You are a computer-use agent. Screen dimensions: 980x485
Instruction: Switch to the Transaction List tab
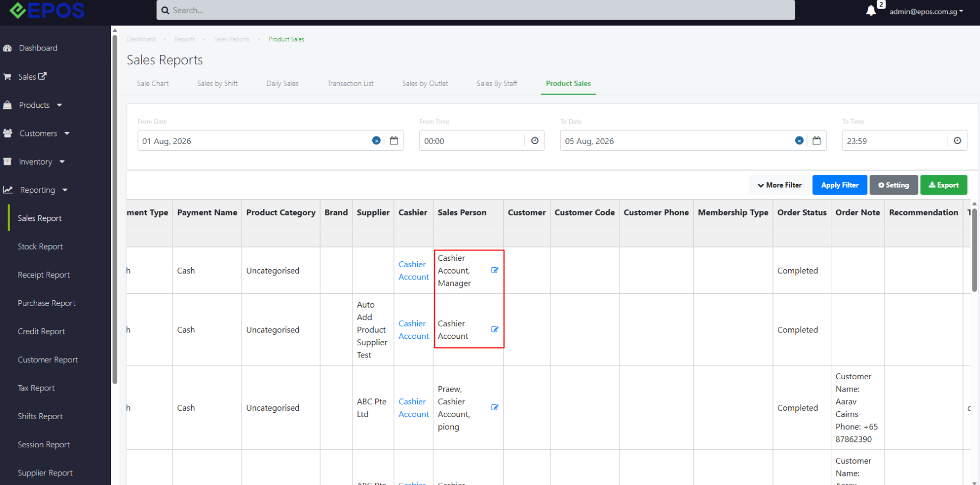click(x=350, y=83)
